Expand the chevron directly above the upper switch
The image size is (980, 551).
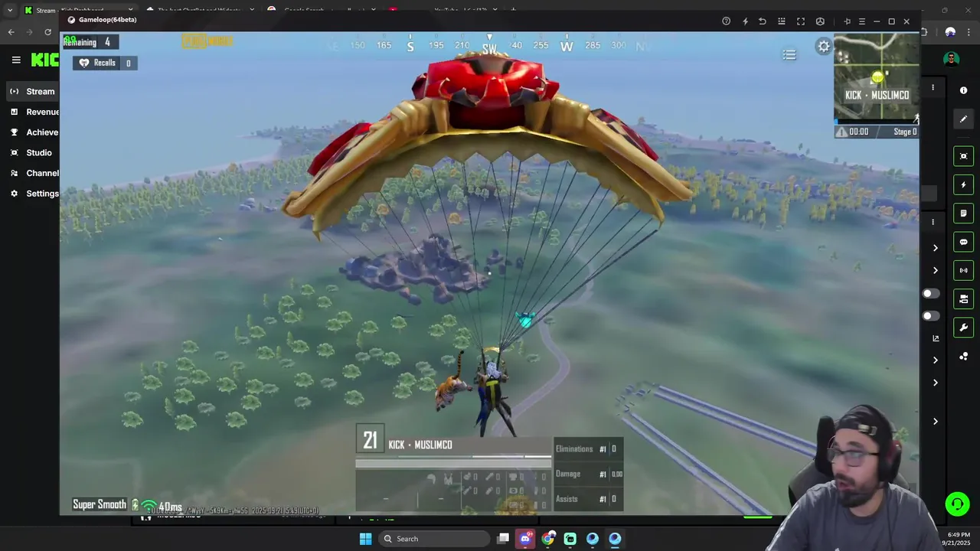[x=936, y=270]
